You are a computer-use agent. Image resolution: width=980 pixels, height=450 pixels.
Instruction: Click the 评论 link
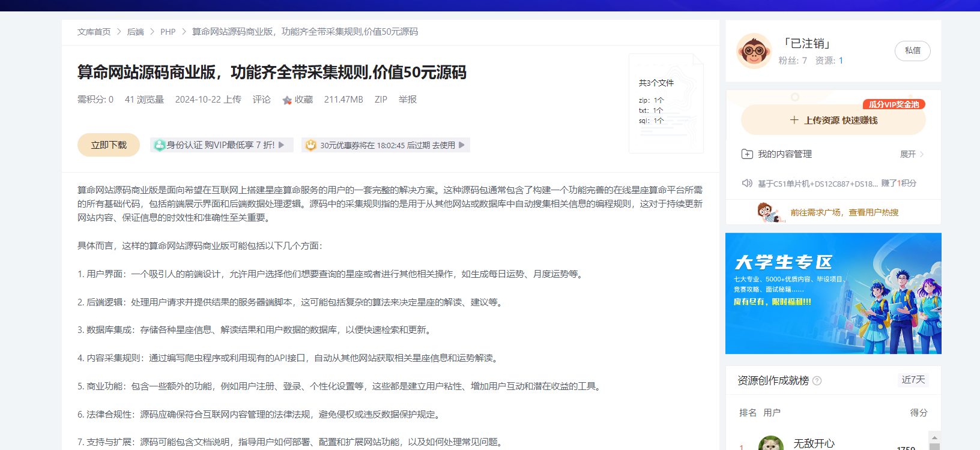261,100
